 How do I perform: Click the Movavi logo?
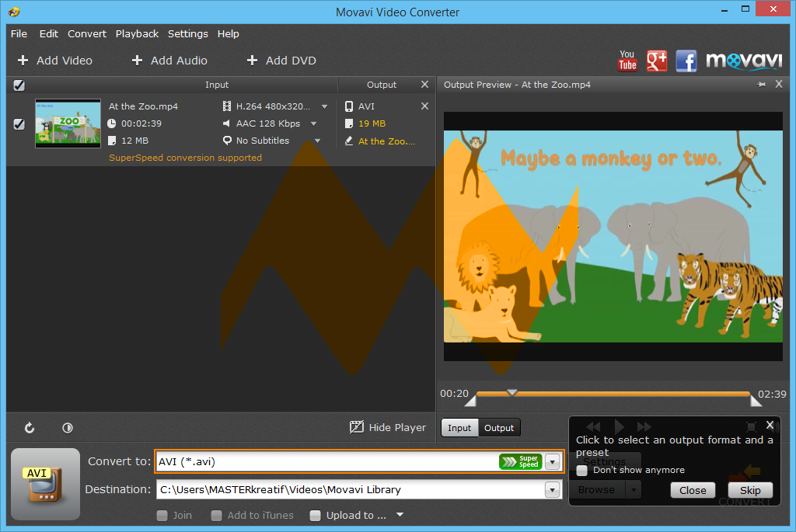point(744,61)
